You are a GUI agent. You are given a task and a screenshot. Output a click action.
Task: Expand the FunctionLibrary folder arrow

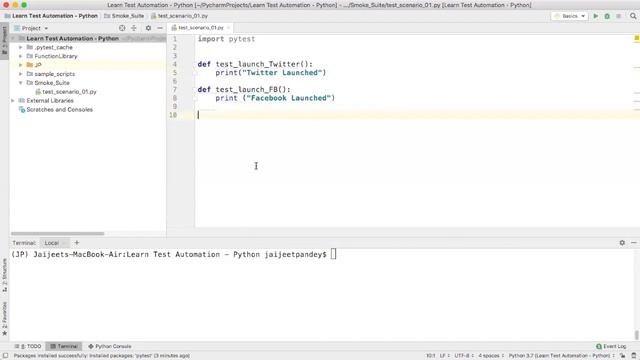[x=20, y=56]
